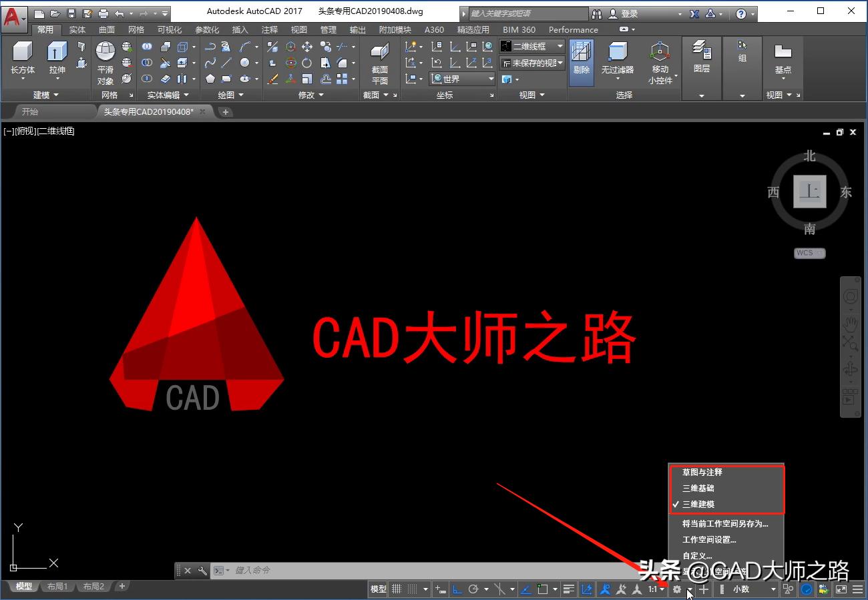Image resolution: width=868 pixels, height=600 pixels.
Task: Toggle object snap tracking in status bar
Action: pyautogui.click(x=525, y=589)
